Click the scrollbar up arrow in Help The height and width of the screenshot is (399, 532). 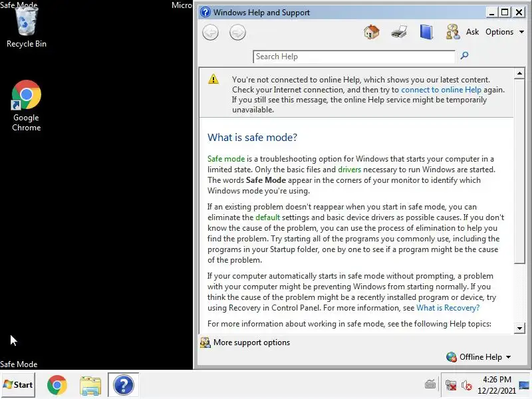click(519, 74)
